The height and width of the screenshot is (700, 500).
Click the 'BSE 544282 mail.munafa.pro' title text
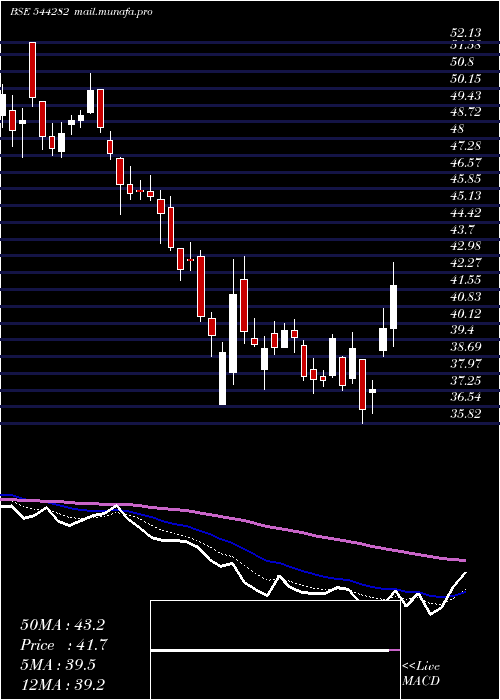coord(82,12)
